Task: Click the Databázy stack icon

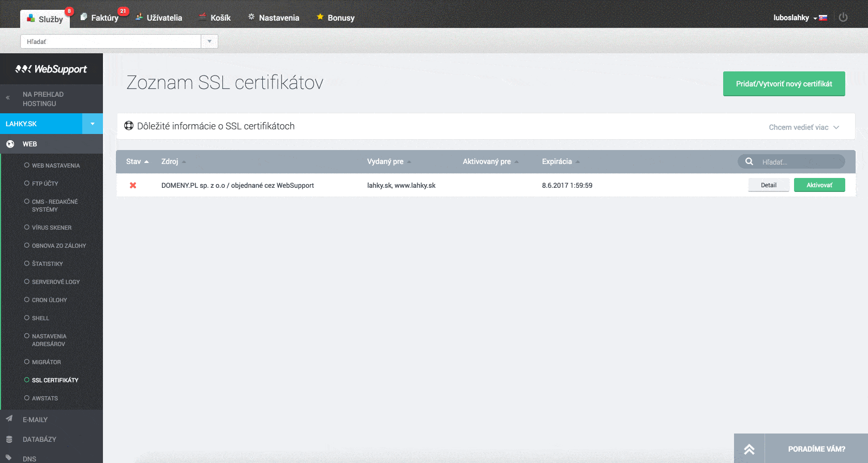Action: coord(9,439)
